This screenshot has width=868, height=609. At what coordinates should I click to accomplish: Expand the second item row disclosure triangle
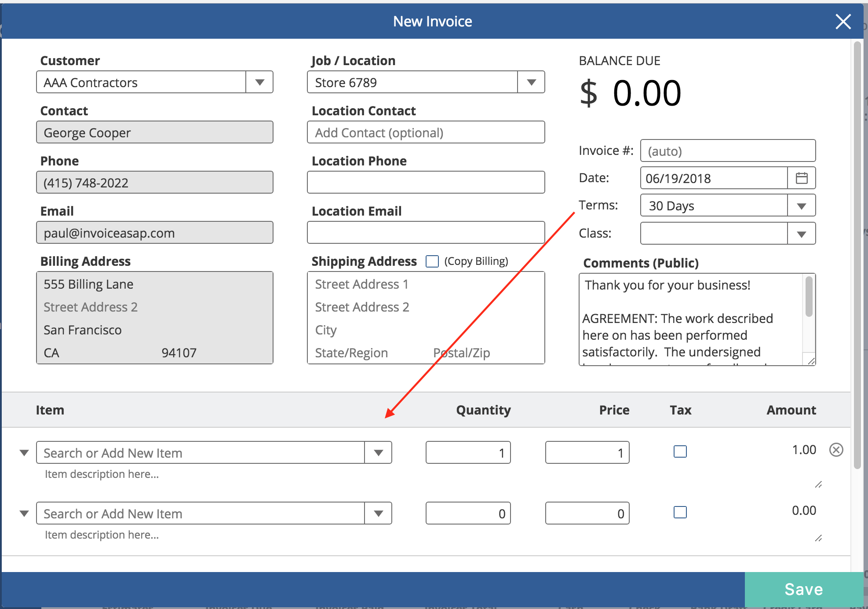(24, 513)
